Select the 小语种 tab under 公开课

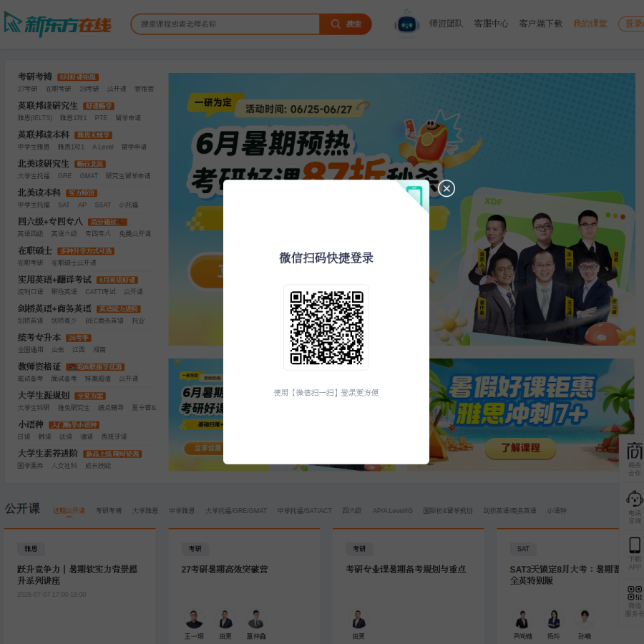(x=557, y=510)
